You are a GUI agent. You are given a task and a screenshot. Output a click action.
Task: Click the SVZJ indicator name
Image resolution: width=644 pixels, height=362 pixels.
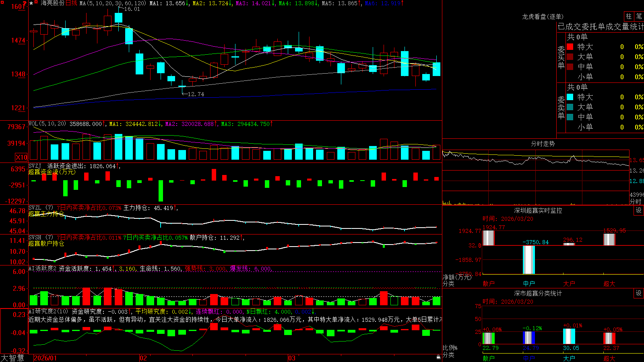tap(35, 166)
